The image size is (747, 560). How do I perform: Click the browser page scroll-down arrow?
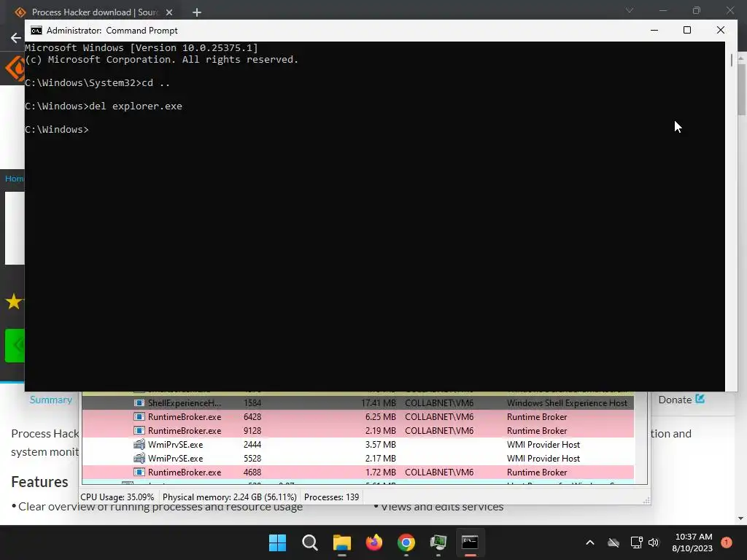click(x=741, y=518)
